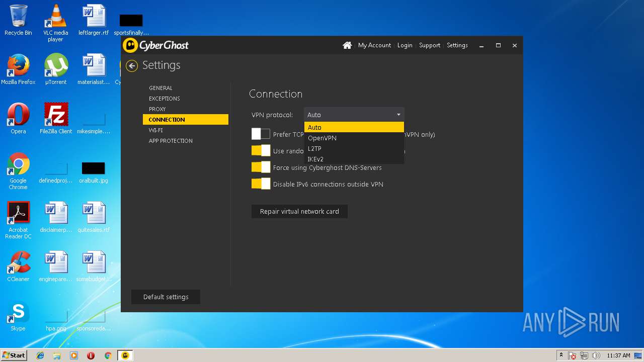Choose OpenVPN protocol option
Image resolution: width=644 pixels, height=362 pixels.
pos(354,138)
